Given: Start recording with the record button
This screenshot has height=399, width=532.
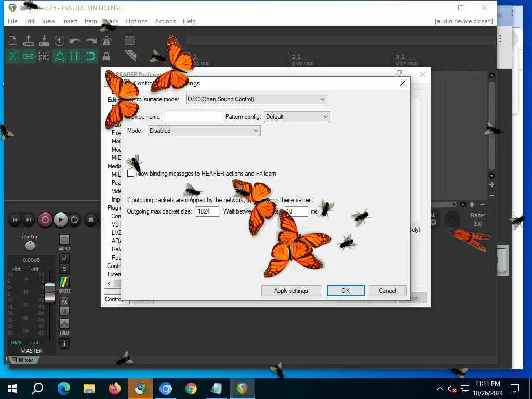Looking at the screenshot, I should (45, 220).
